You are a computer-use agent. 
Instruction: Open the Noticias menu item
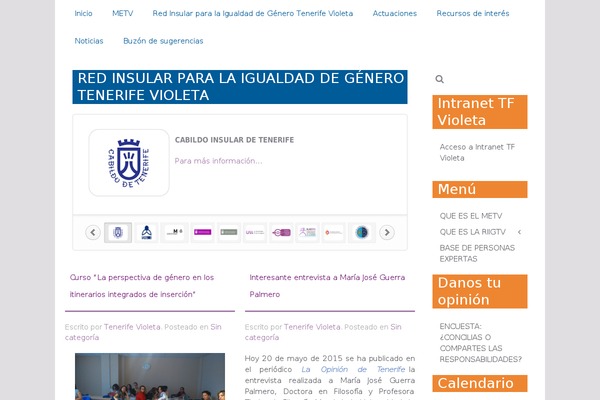tap(89, 41)
